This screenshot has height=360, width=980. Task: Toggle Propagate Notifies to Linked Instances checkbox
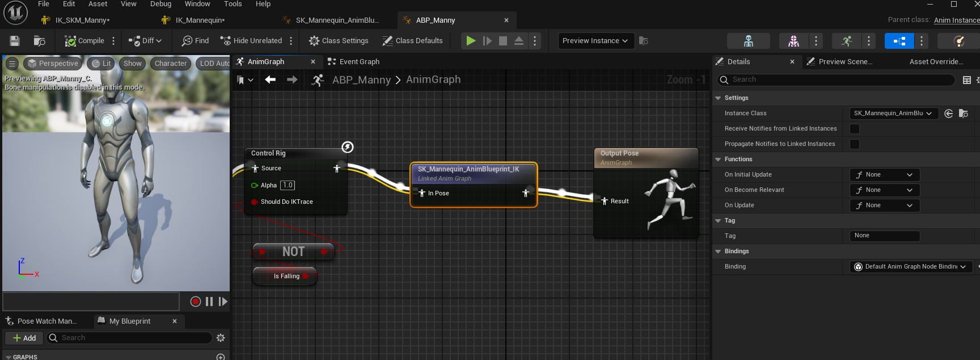855,144
